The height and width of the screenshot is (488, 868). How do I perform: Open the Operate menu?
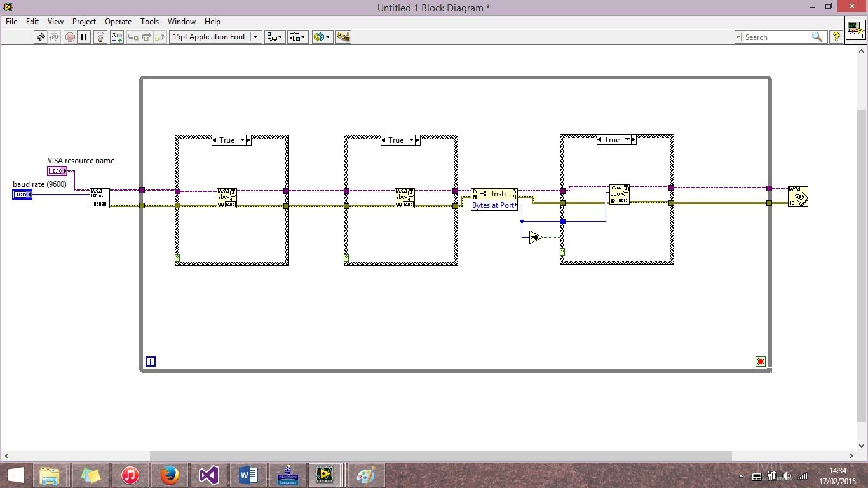pyautogui.click(x=118, y=21)
